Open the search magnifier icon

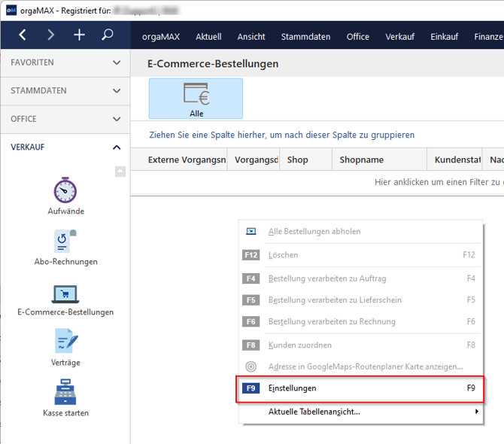(x=108, y=35)
